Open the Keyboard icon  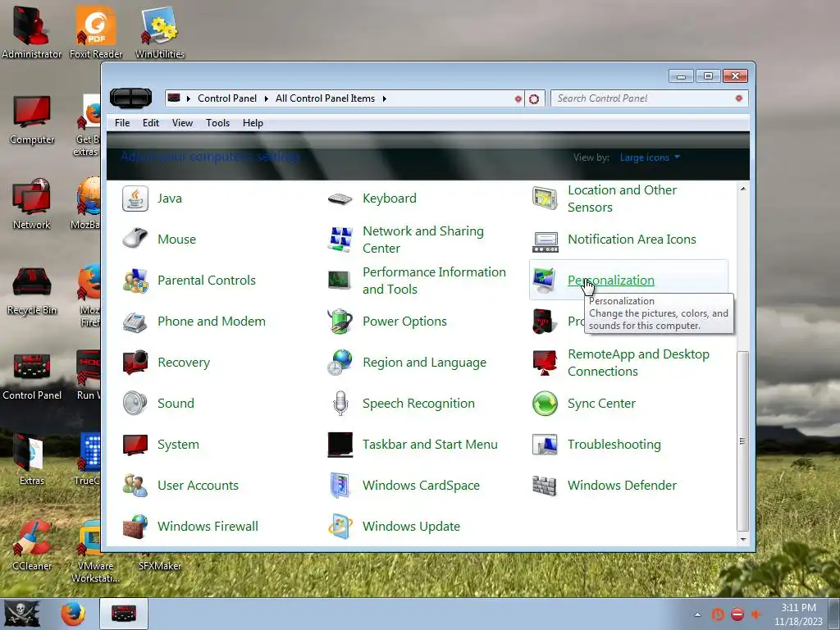click(340, 199)
